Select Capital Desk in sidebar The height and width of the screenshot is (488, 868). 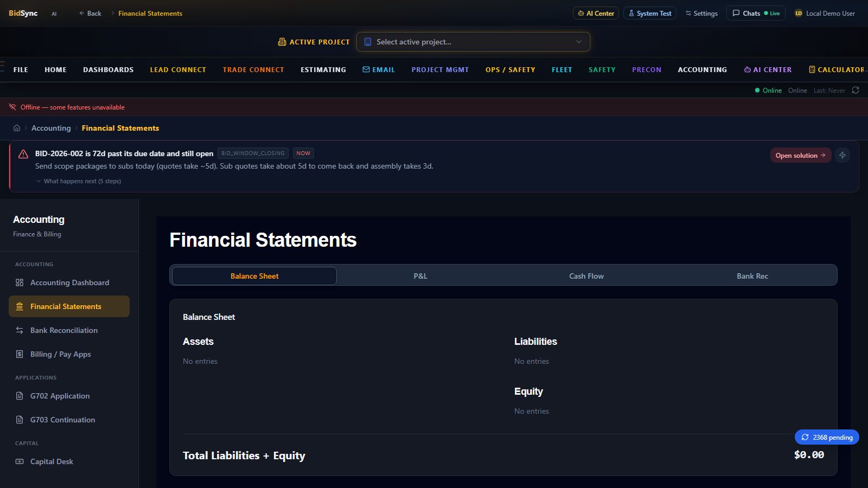point(69,461)
